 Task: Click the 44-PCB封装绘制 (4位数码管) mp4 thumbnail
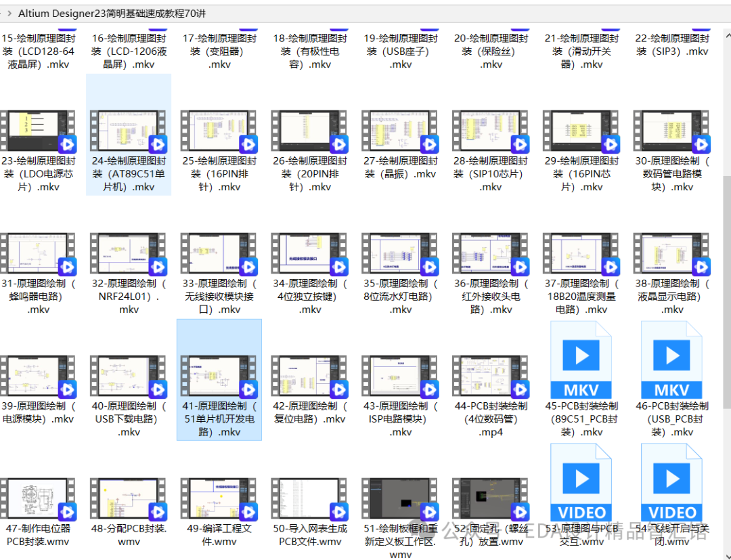click(491, 376)
